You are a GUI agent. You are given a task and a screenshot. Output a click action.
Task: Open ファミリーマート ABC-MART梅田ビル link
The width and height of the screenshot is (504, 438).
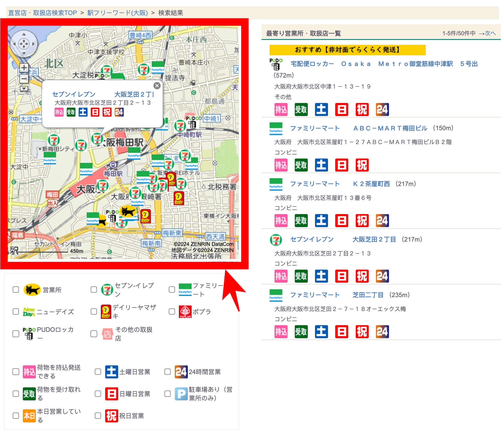359,128
